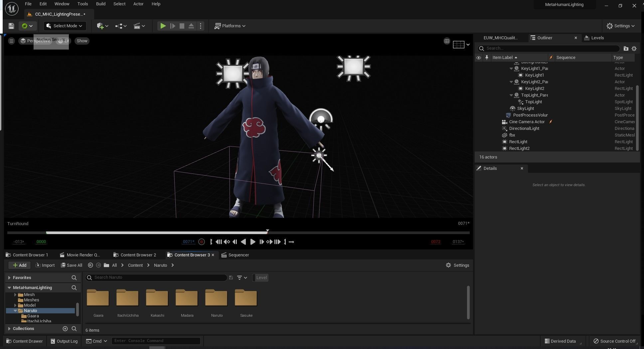Switch to the EUW_MHCQuality tab
The width and height of the screenshot is (644, 349).
[500, 38]
